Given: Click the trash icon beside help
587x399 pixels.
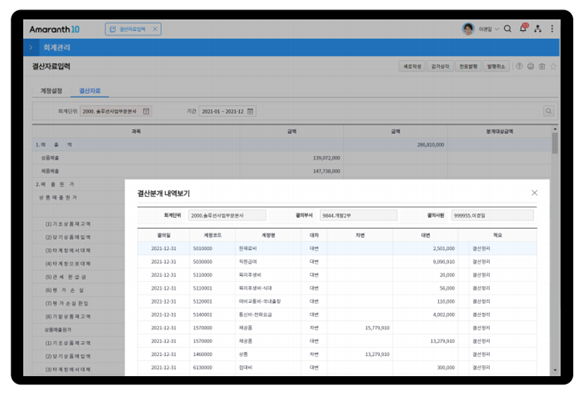Looking at the screenshot, I should [542, 66].
